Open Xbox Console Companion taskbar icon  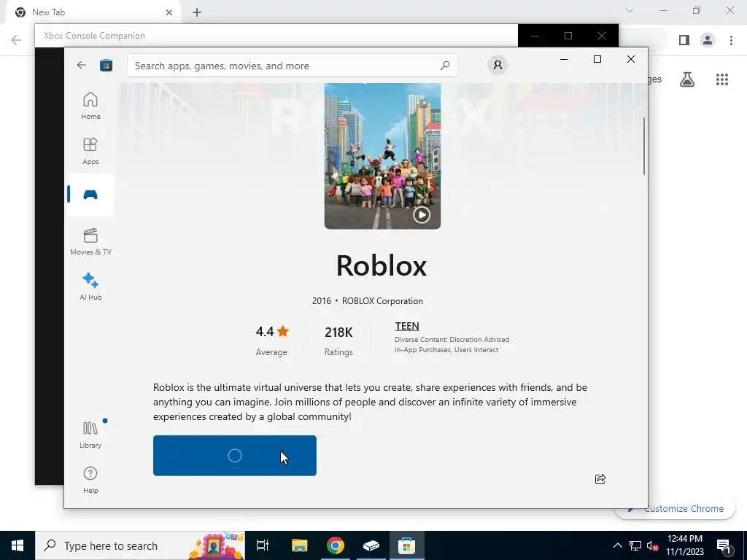371,545
